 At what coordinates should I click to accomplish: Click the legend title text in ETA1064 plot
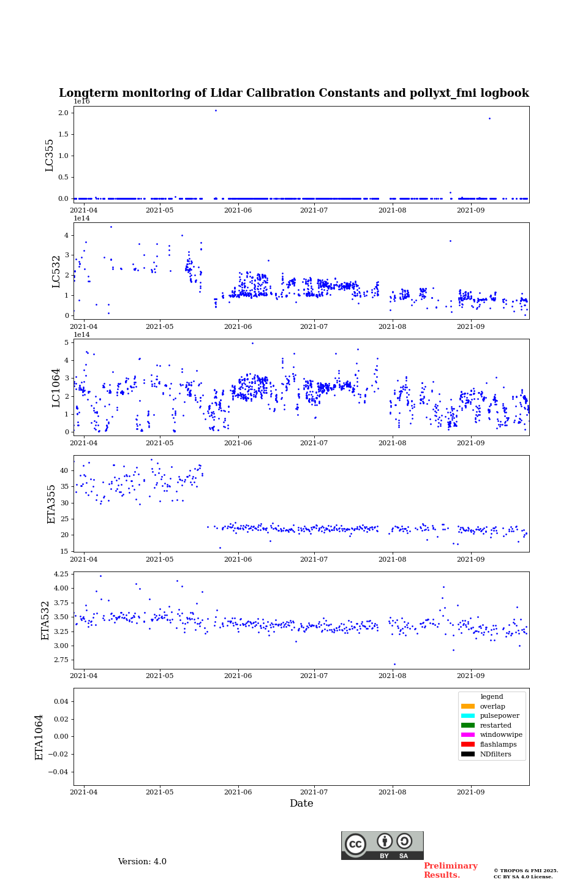point(492,697)
